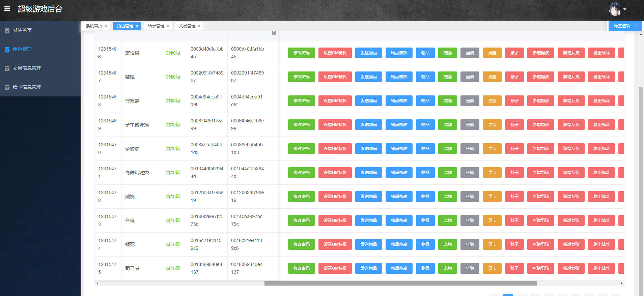Click the 系统首页 sidebar icon
644x296 pixels.
click(7, 31)
